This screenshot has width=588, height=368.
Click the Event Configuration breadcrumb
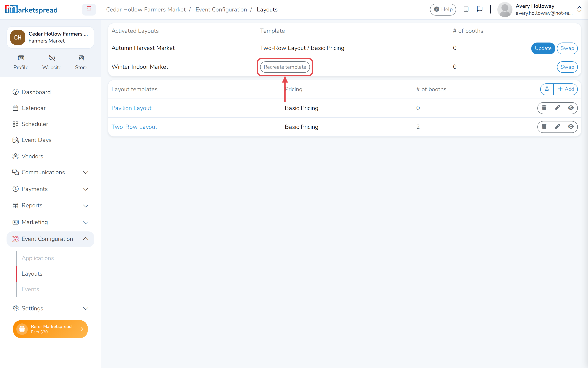click(221, 9)
